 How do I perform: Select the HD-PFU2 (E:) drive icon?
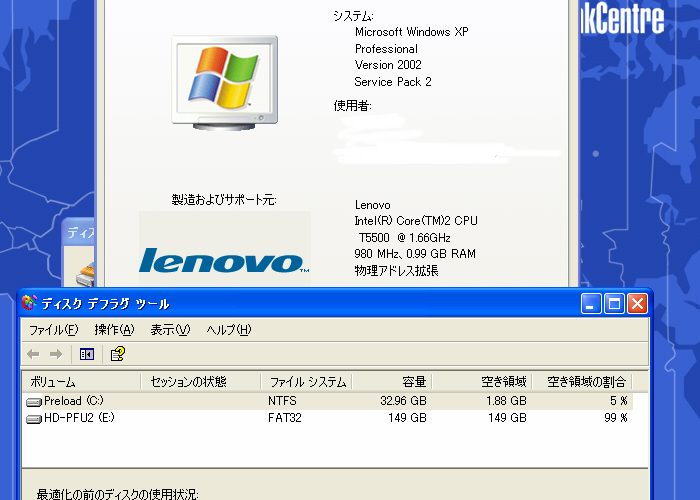tap(34, 419)
